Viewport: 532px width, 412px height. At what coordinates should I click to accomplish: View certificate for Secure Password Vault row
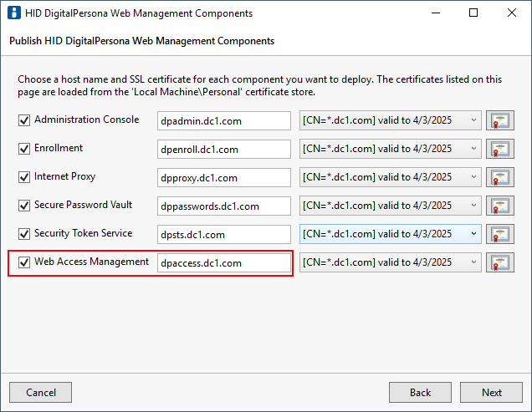(x=499, y=206)
